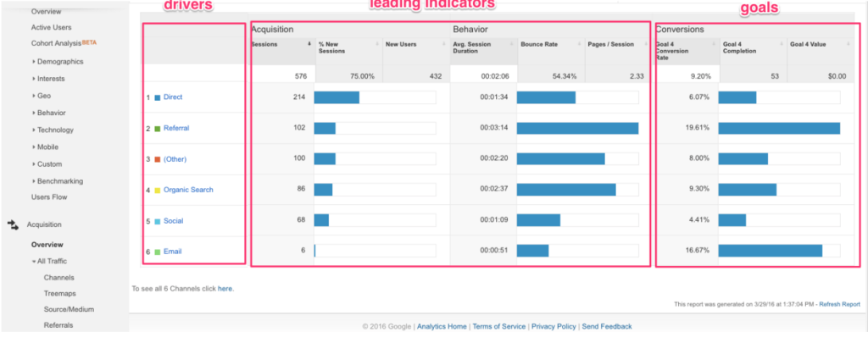Open Privacy Policy footer link

click(554, 326)
